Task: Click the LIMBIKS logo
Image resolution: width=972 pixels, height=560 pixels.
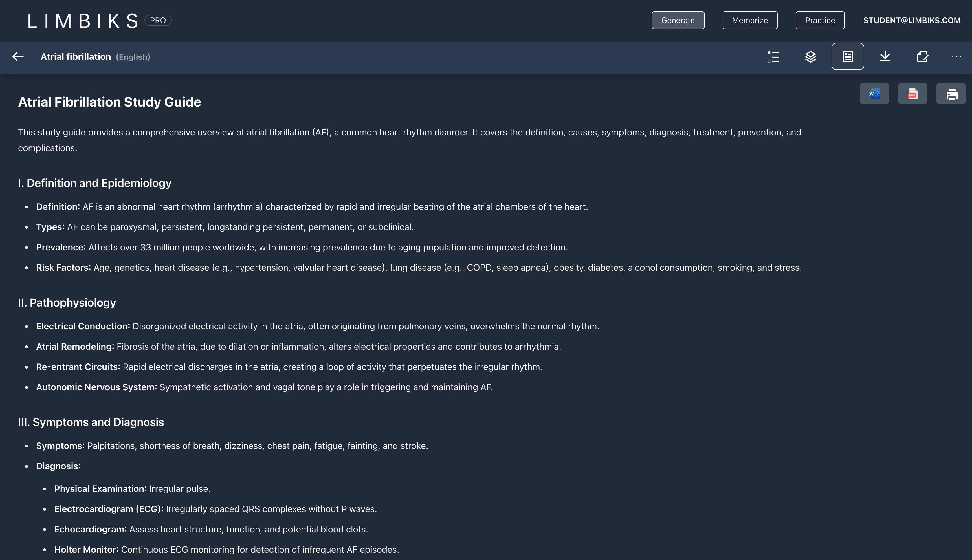Action: pos(83,21)
